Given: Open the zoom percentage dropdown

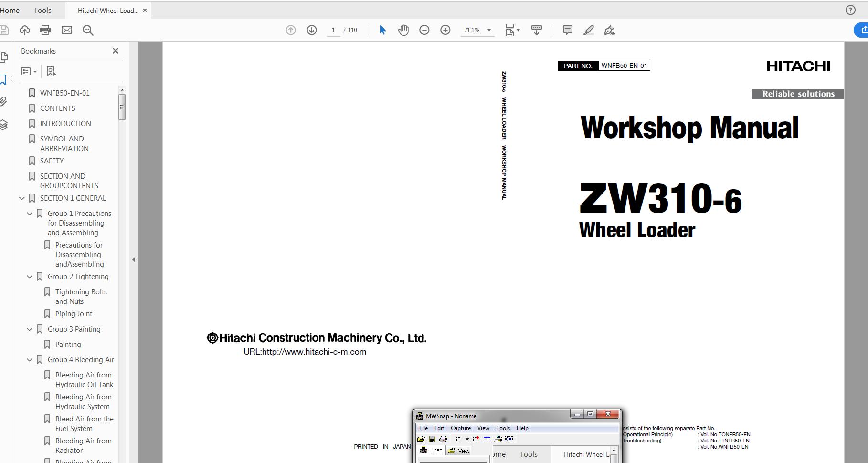Looking at the screenshot, I should (x=488, y=30).
